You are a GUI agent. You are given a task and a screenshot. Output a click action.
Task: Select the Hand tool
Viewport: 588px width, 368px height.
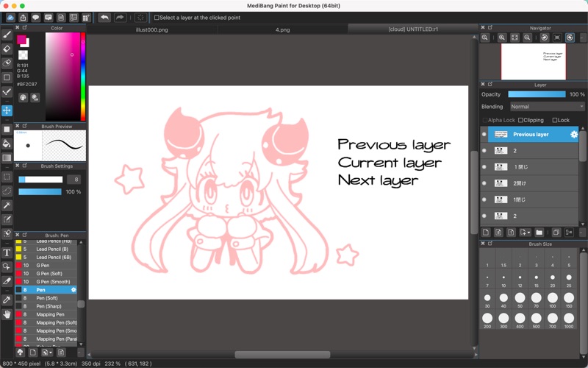7,314
